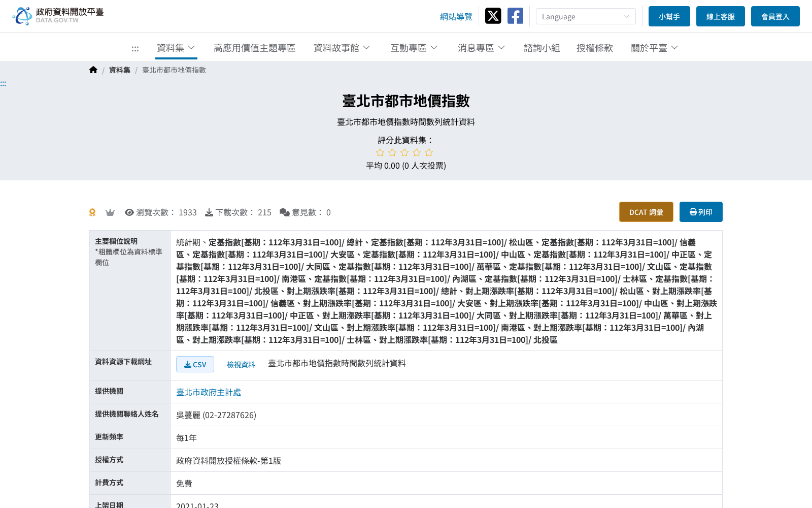The width and height of the screenshot is (812, 508).
Task: Click the 每1年 update frequency value
Action: pos(186,438)
